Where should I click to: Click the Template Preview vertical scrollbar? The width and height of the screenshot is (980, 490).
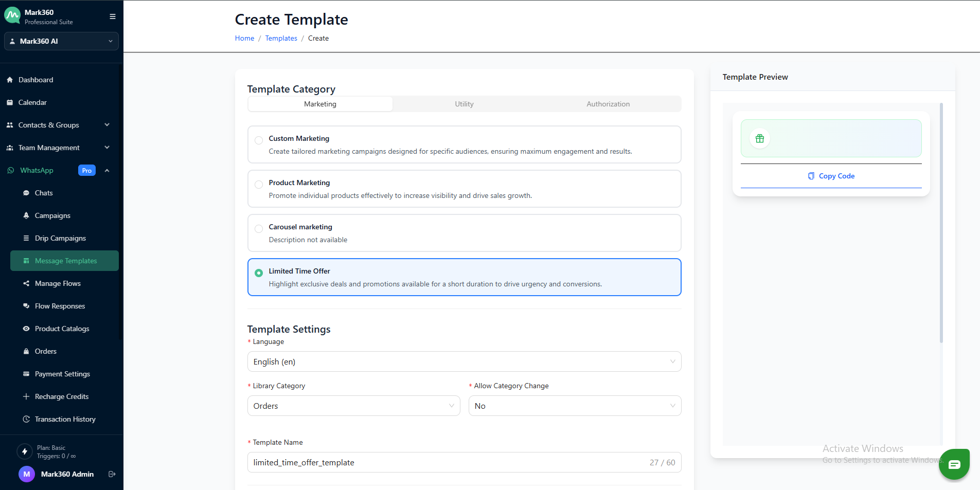(x=941, y=222)
